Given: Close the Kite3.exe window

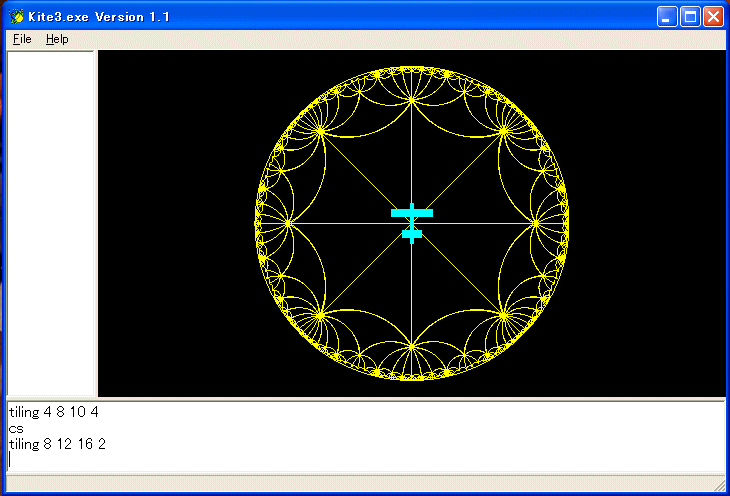Looking at the screenshot, I should click(x=713, y=17).
